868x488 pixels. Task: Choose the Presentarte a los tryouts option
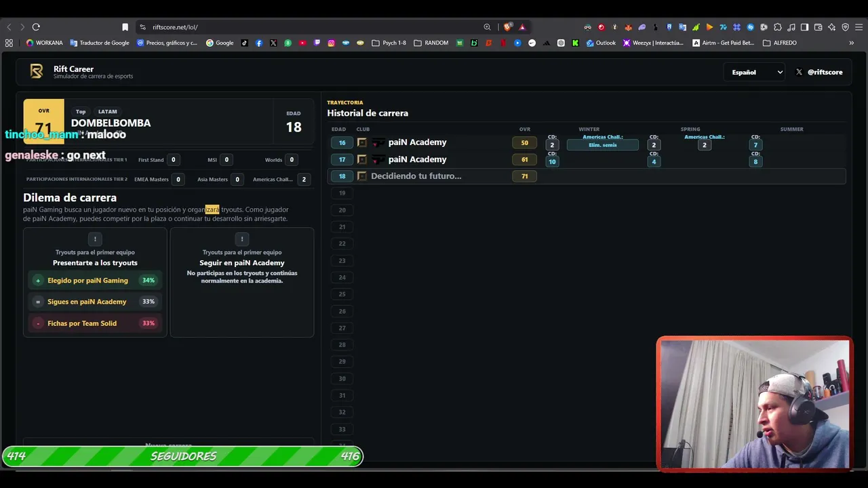(x=95, y=282)
